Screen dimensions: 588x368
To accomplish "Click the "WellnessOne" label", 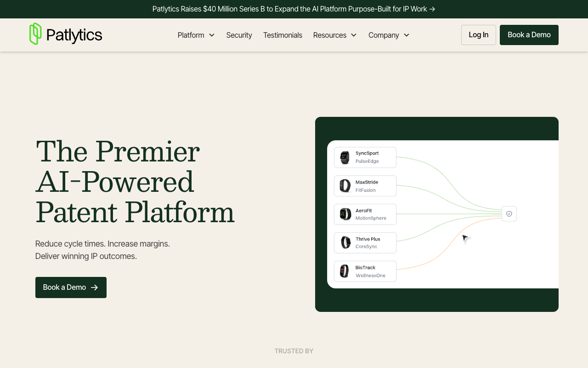I will pyautogui.click(x=371, y=276).
